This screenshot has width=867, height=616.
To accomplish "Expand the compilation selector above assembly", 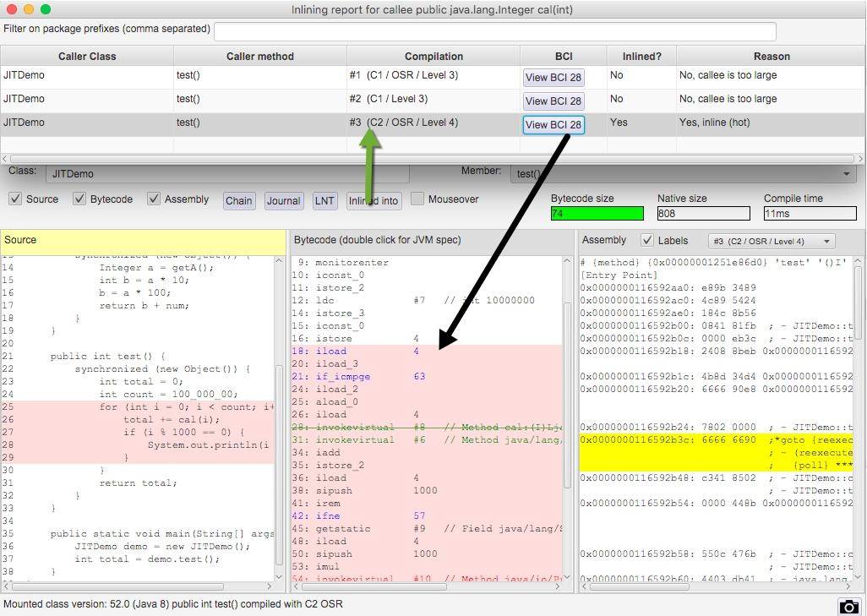I will pos(771,241).
